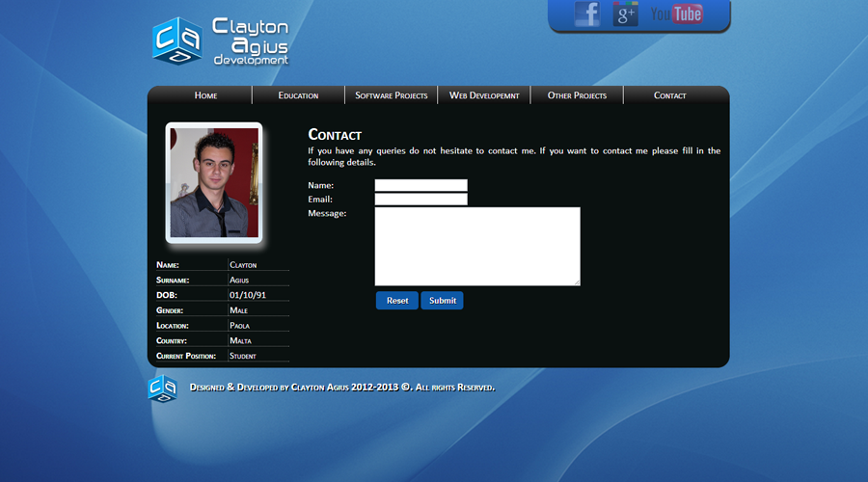Open the Google Plus icon
The height and width of the screenshot is (482, 868).
626,13
